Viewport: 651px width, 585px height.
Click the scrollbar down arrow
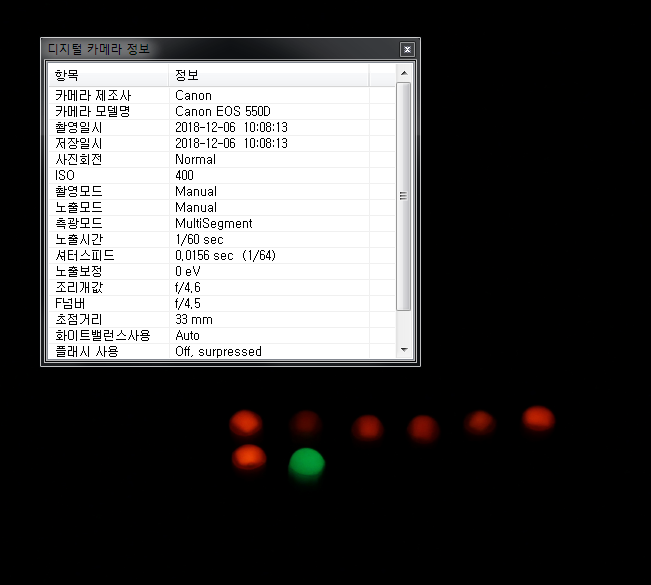[404, 350]
